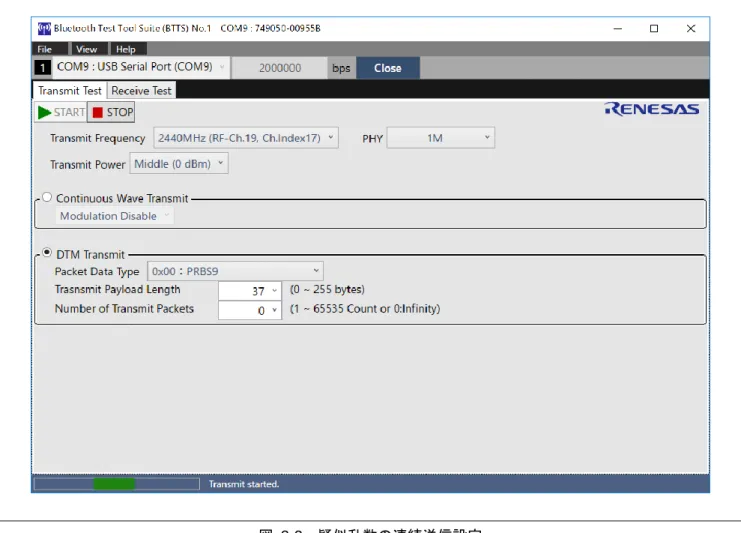Expand the transmit packets dropdown arrow

pyautogui.click(x=275, y=310)
